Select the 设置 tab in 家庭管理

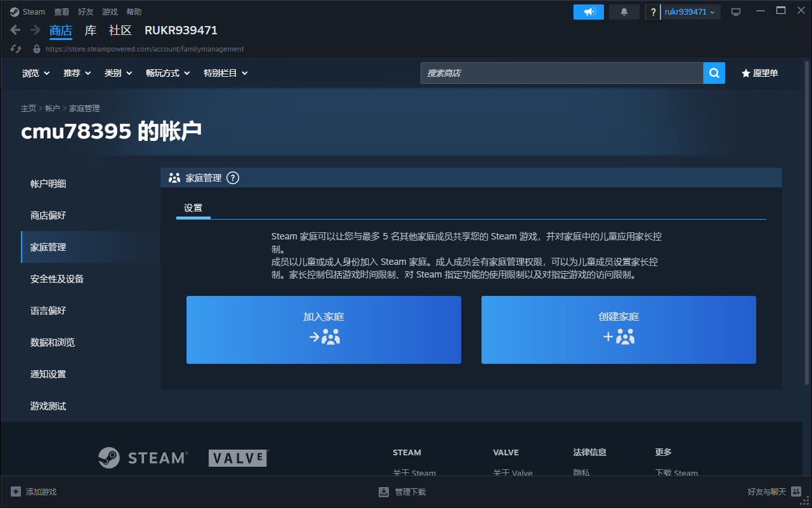click(193, 208)
